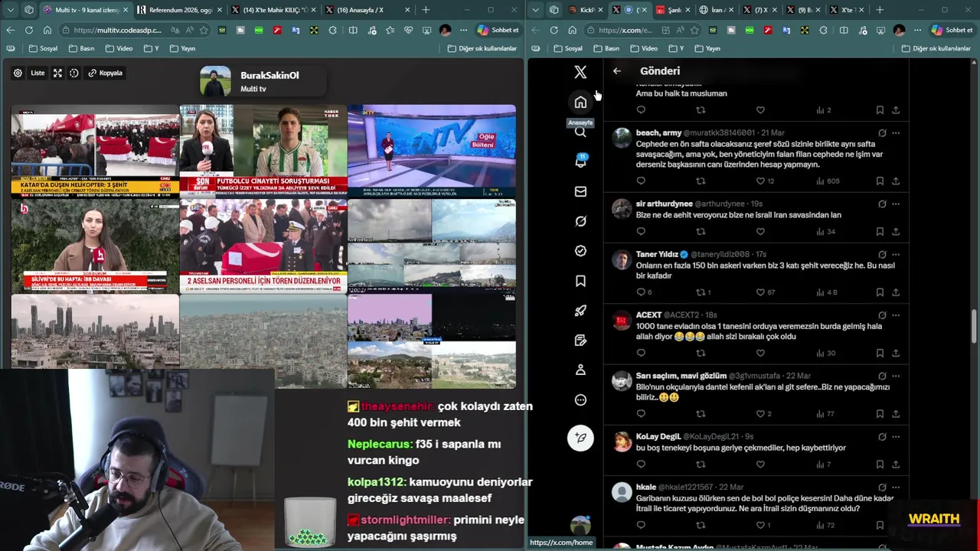The image size is (980, 551).
Task: Open more options on Taner Yıldız's reply
Action: 896,255
